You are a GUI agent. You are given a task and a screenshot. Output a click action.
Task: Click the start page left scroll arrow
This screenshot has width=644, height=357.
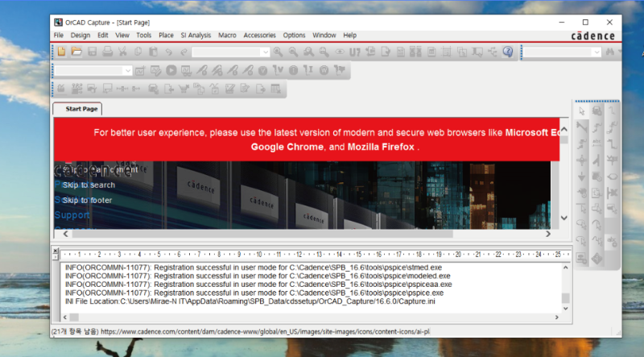click(x=66, y=234)
